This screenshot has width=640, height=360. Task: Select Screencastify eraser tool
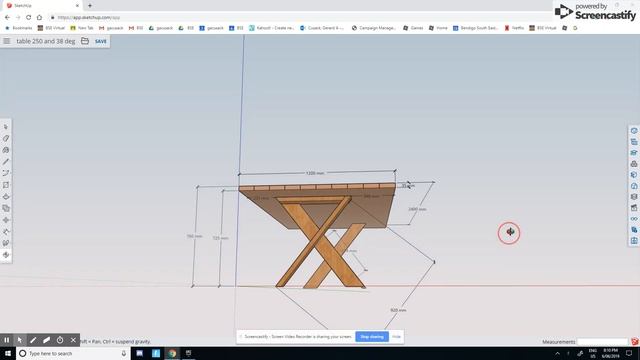click(47, 340)
